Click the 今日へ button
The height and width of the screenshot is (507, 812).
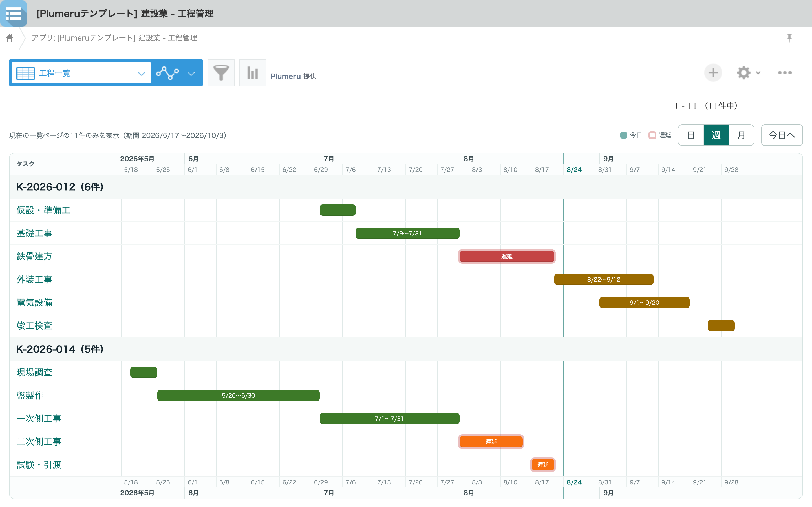[782, 135]
